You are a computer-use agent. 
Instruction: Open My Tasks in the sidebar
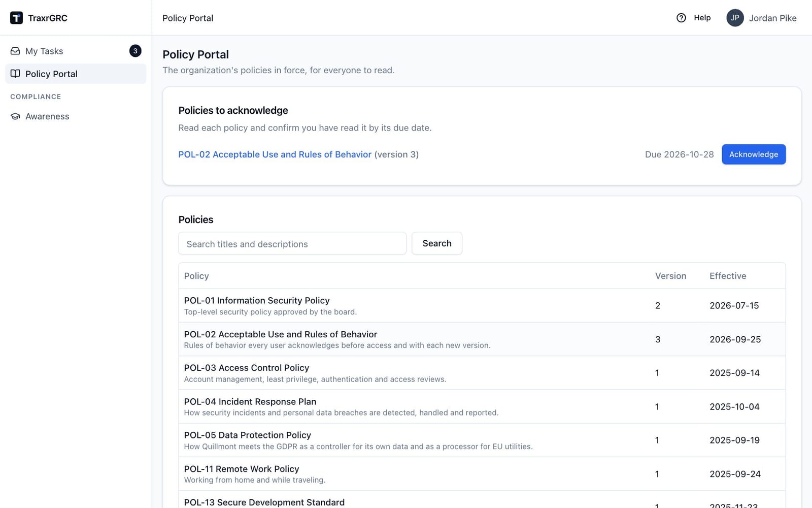76,51
